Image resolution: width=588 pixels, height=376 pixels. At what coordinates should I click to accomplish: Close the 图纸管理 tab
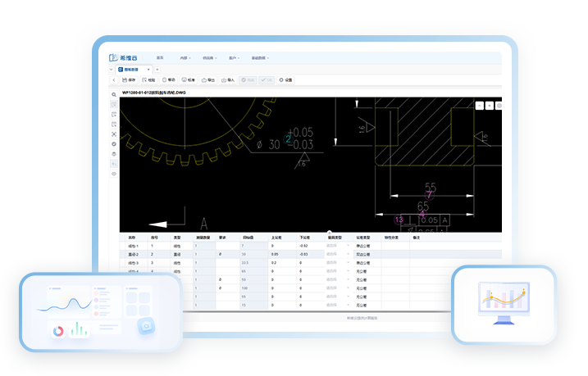tap(147, 70)
